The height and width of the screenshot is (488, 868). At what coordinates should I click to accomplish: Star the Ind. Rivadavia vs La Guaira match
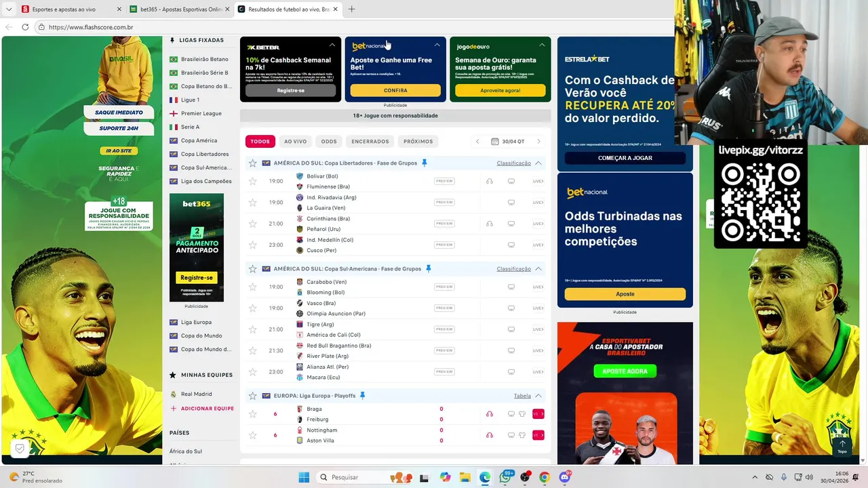(253, 202)
